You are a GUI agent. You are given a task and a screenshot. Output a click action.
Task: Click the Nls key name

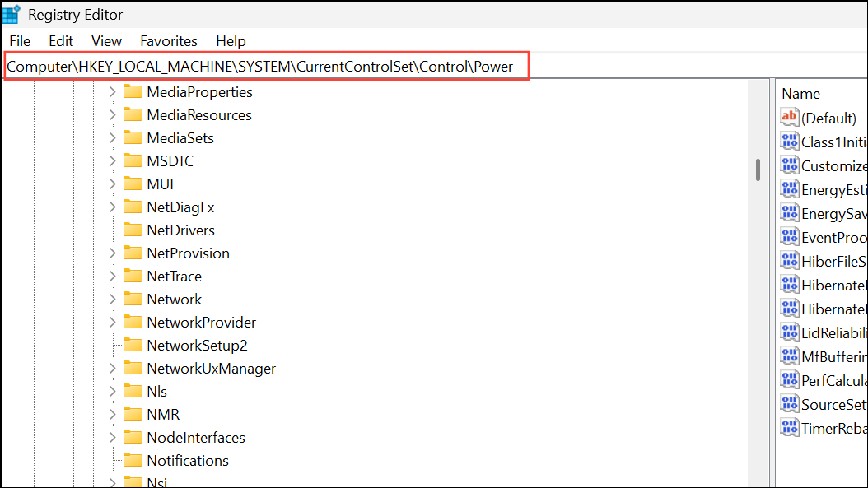[156, 391]
